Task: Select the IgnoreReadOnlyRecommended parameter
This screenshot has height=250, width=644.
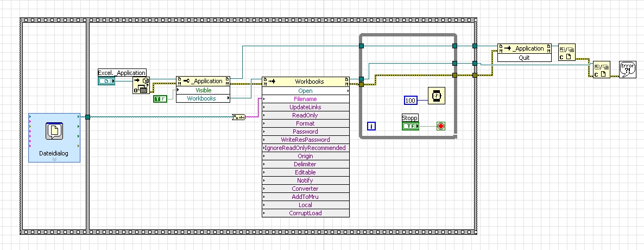Action: [306, 148]
